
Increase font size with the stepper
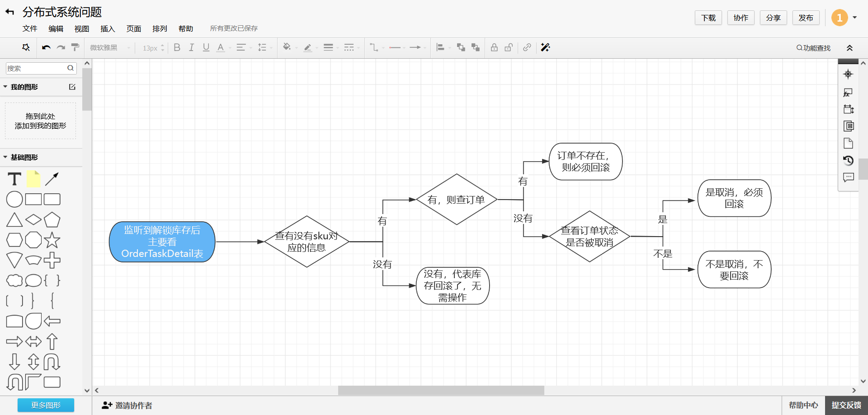pos(162,45)
